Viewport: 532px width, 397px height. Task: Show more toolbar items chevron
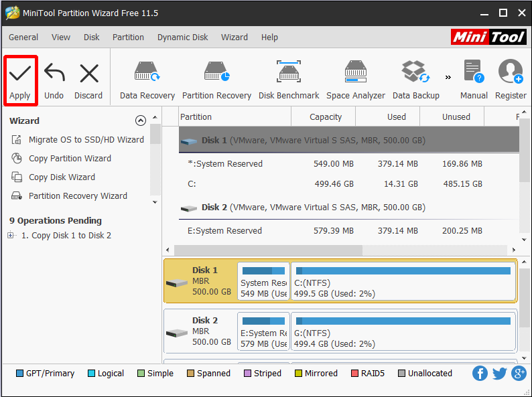pos(448,77)
